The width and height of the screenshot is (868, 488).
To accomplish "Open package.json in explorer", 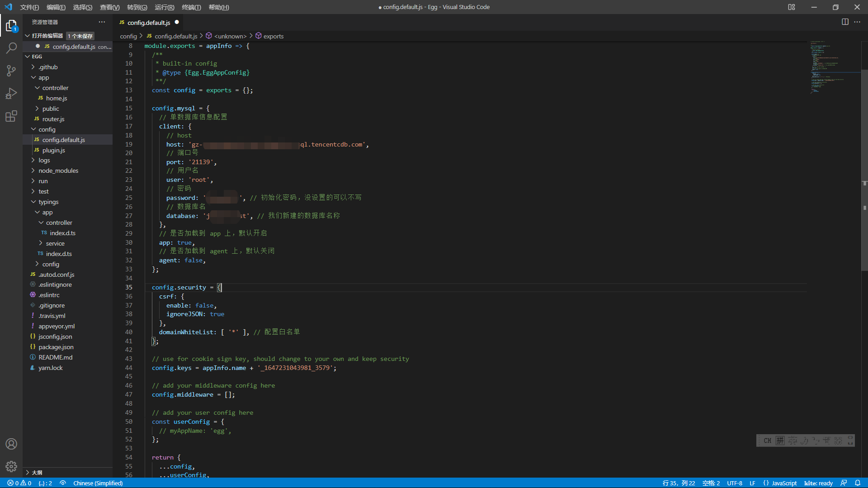I will [56, 347].
